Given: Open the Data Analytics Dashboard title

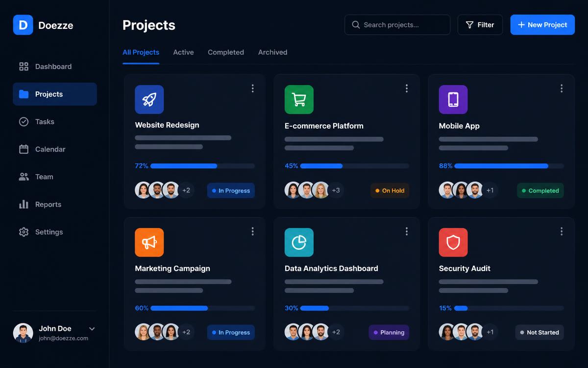Looking at the screenshot, I should pyautogui.click(x=331, y=269).
